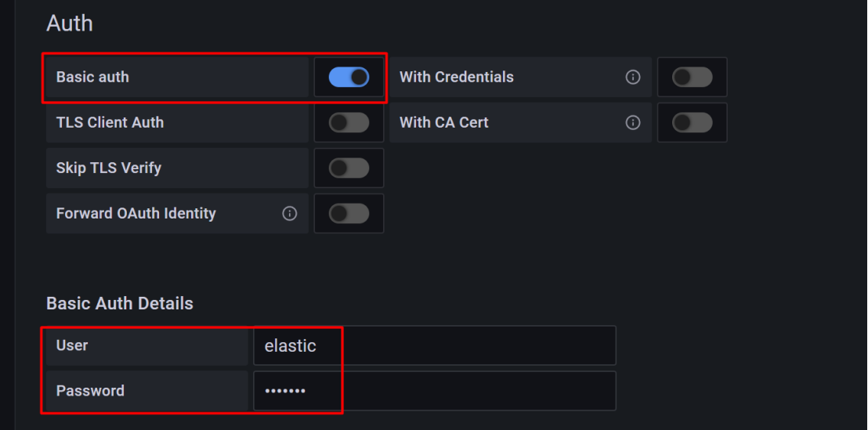Click into the Password input field
Screen dimensions: 868x430
[x=435, y=391]
